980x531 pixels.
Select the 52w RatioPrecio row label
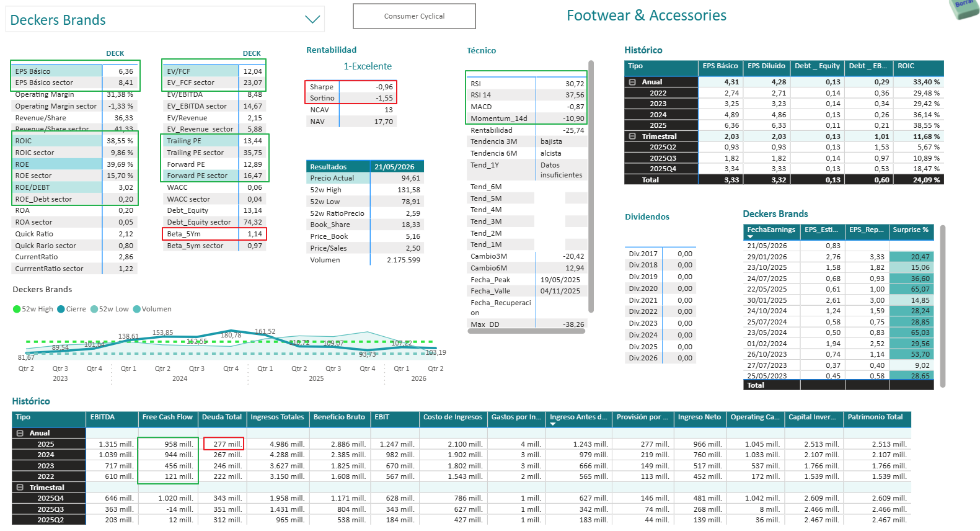pos(337,213)
